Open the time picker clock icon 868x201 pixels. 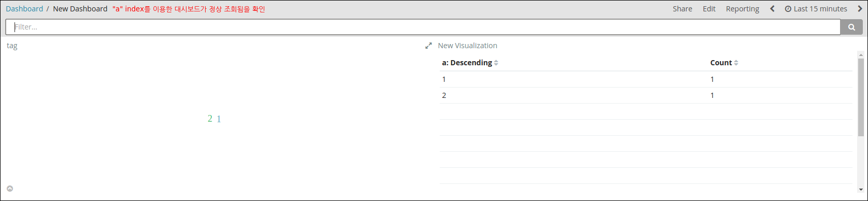coord(788,9)
